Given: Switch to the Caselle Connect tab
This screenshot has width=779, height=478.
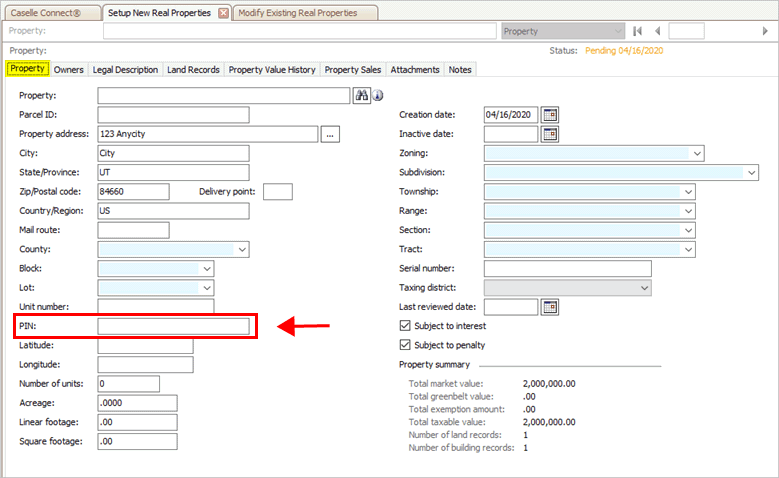Looking at the screenshot, I should 52,13.
